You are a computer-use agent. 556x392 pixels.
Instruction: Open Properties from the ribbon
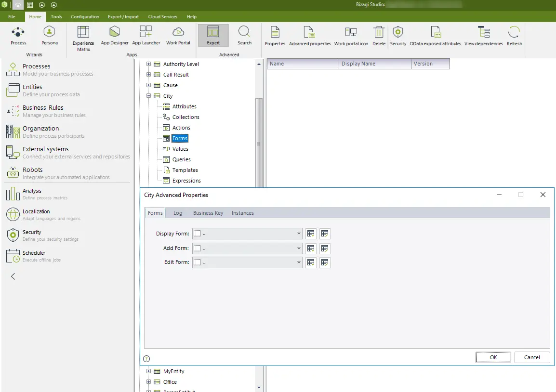point(275,36)
